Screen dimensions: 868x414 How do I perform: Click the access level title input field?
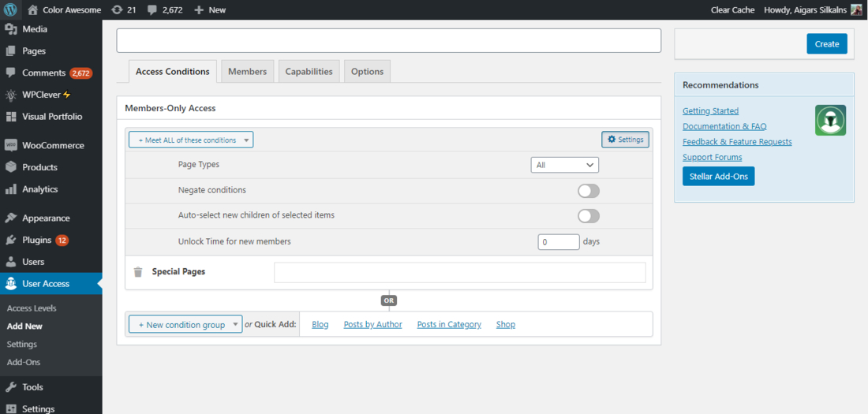(x=388, y=40)
